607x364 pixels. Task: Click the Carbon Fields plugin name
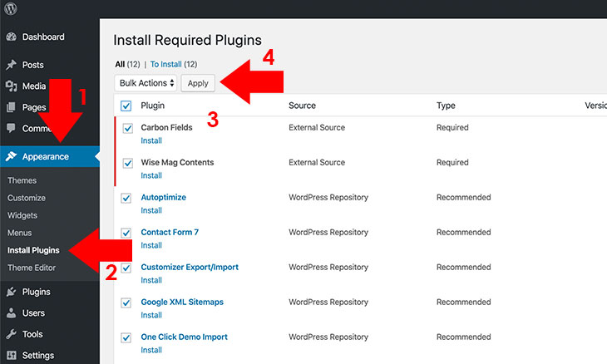click(166, 127)
